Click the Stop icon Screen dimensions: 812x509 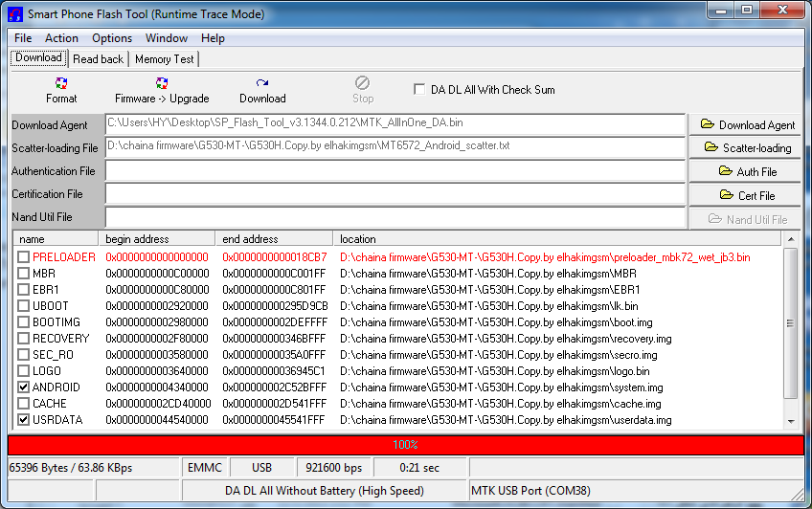tap(363, 83)
